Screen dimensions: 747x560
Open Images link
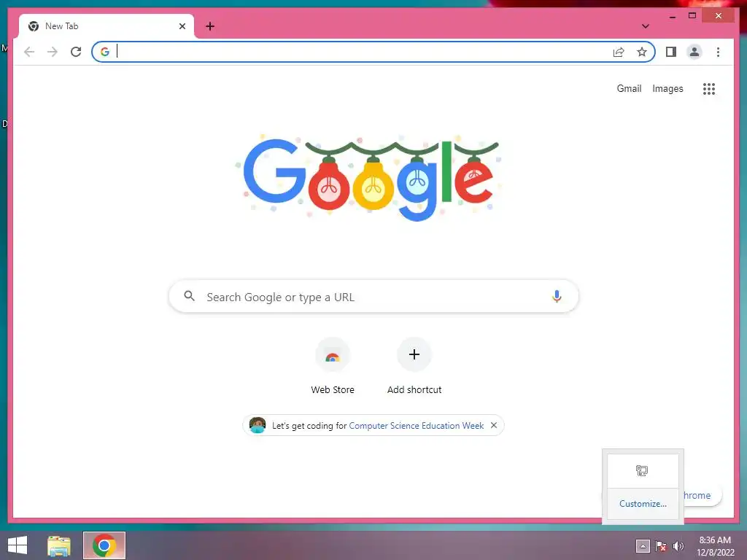[667, 88]
